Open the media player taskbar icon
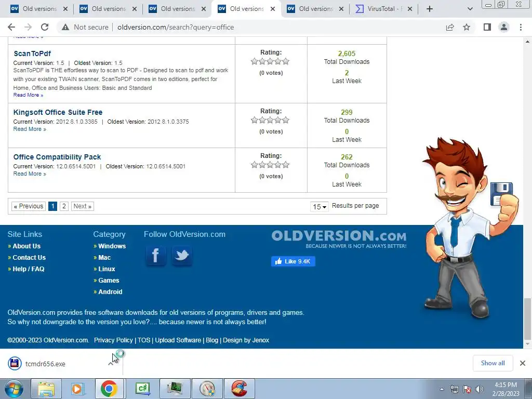This screenshot has width=532, height=399. [78, 389]
